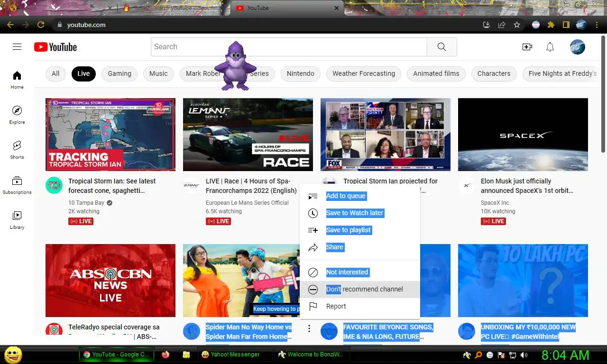607x364 pixels.
Task: Choose Share in the context menu
Action: (360, 247)
